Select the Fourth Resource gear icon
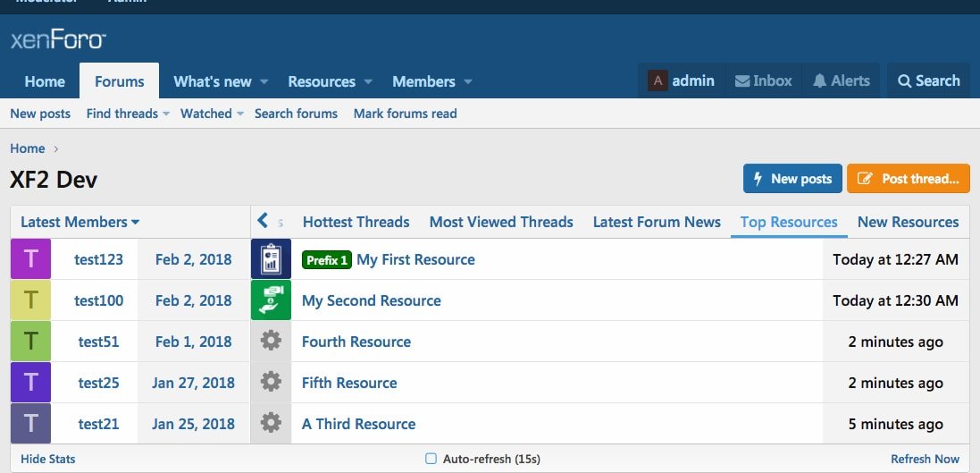The height and width of the screenshot is (473, 980). 272,342
